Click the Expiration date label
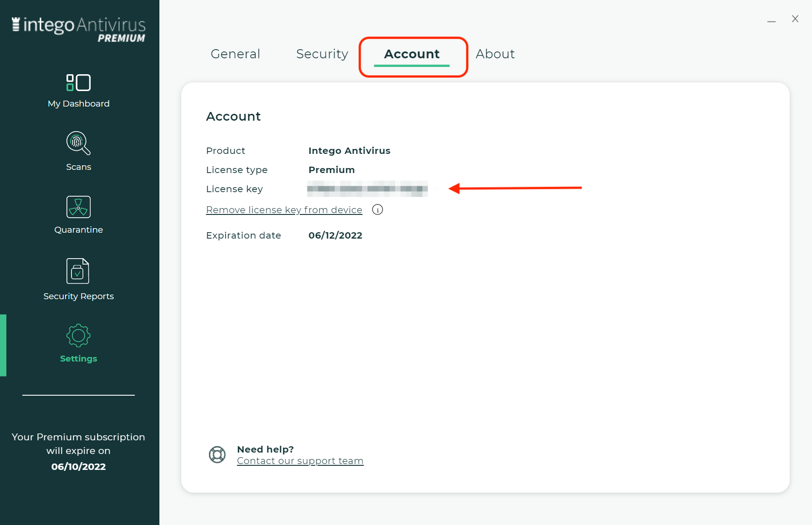The image size is (812, 525). tap(244, 235)
